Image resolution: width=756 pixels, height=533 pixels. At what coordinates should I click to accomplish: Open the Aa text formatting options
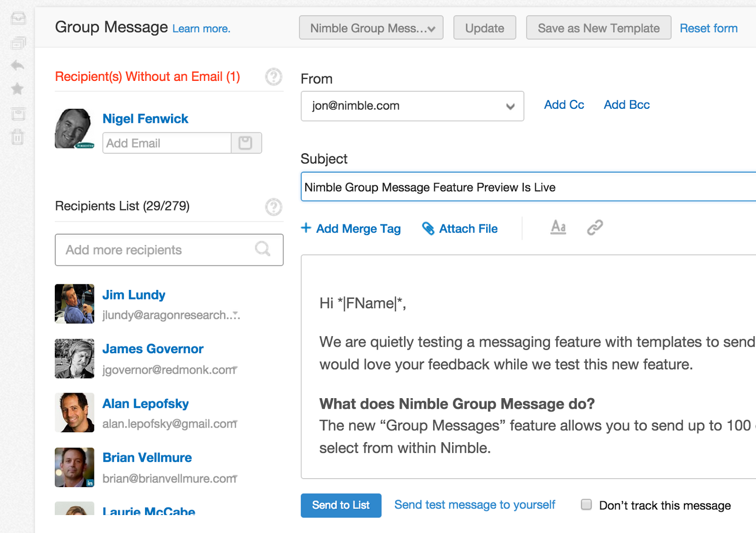tap(558, 227)
